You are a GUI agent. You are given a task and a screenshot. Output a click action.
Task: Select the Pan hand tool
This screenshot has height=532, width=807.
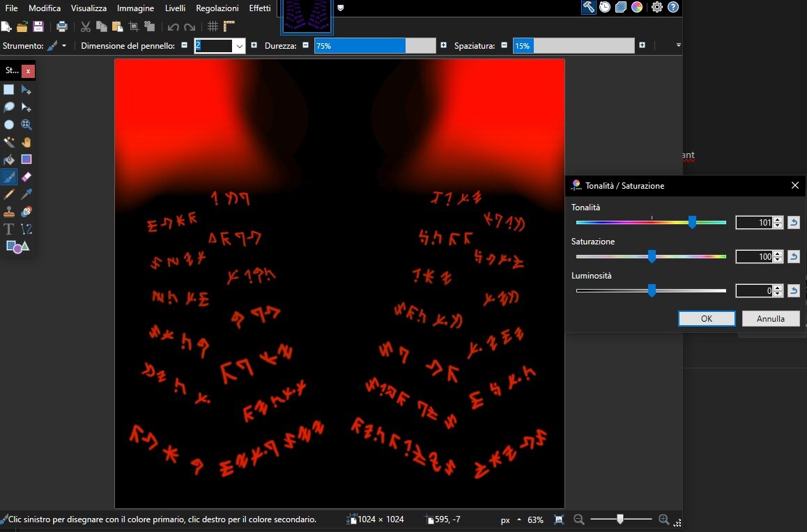click(26, 142)
